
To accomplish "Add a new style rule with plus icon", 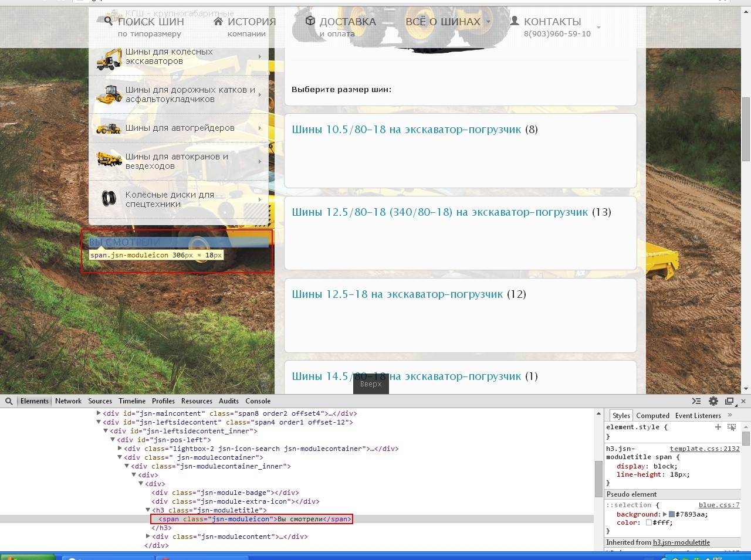I will click(x=718, y=427).
